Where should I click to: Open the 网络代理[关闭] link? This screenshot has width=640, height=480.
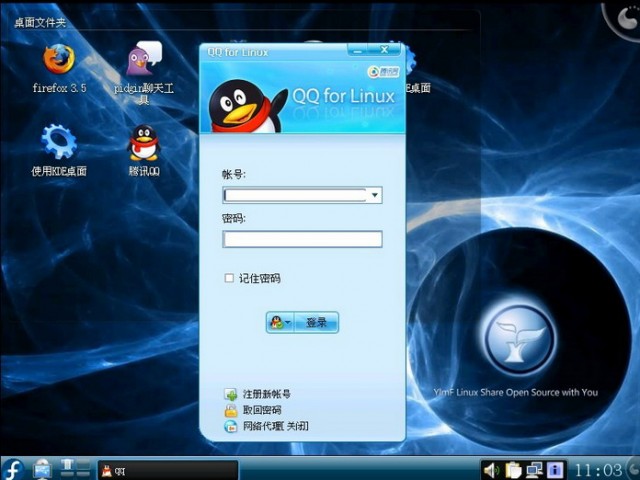[276, 427]
